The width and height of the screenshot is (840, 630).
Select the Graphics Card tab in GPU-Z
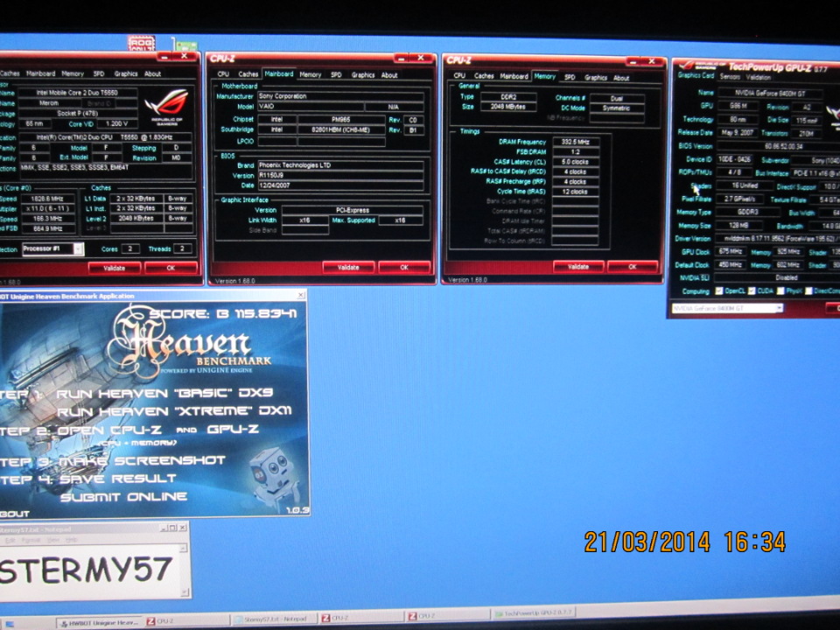[696, 75]
